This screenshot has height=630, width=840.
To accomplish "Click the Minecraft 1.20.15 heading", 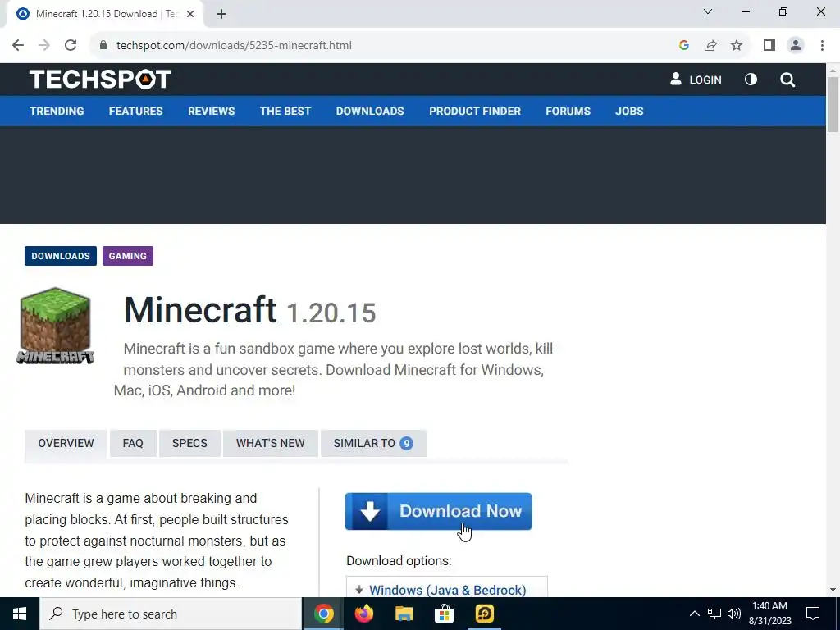I will click(249, 311).
